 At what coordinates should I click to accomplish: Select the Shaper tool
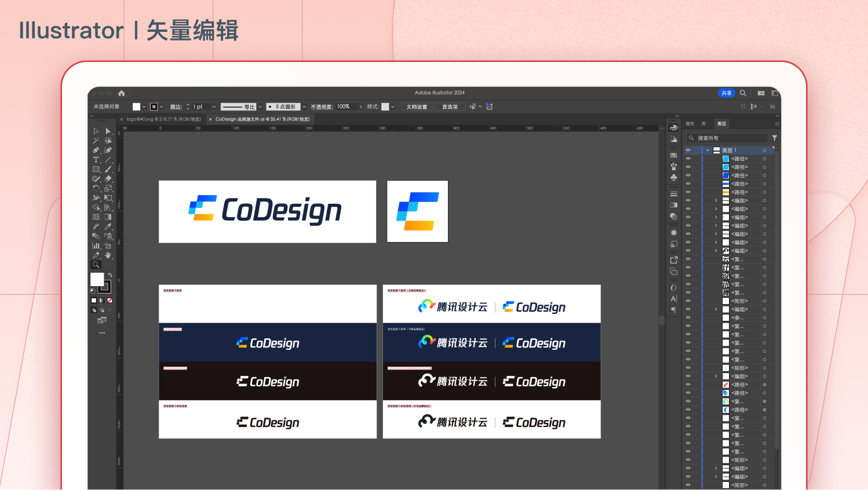[x=96, y=179]
